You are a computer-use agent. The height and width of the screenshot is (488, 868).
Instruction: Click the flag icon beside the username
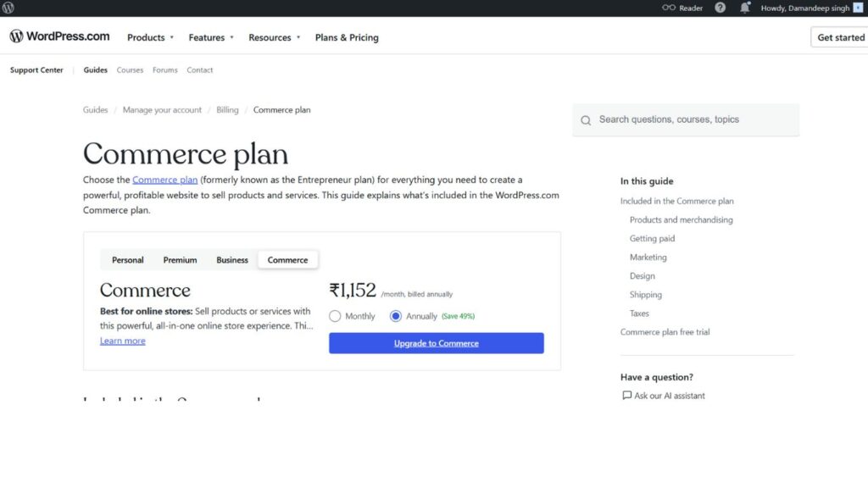click(x=857, y=8)
